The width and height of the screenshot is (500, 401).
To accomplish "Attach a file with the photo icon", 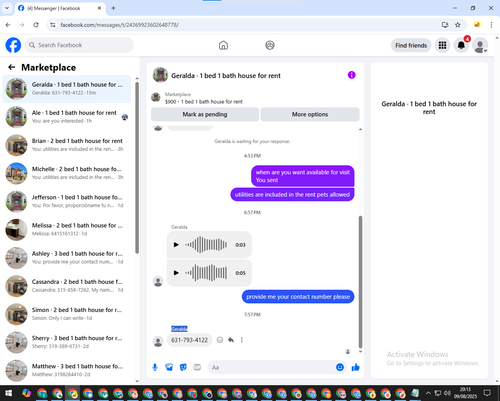I will click(x=169, y=367).
